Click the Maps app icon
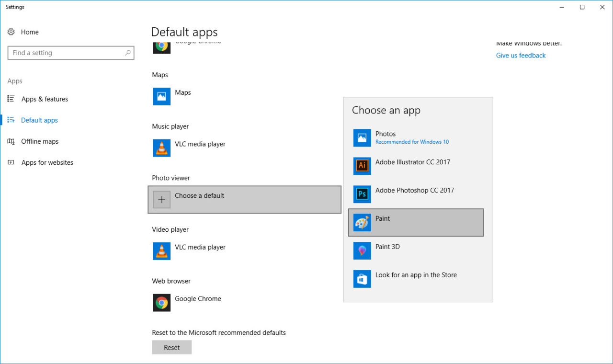This screenshot has height=364, width=613. coord(162,96)
